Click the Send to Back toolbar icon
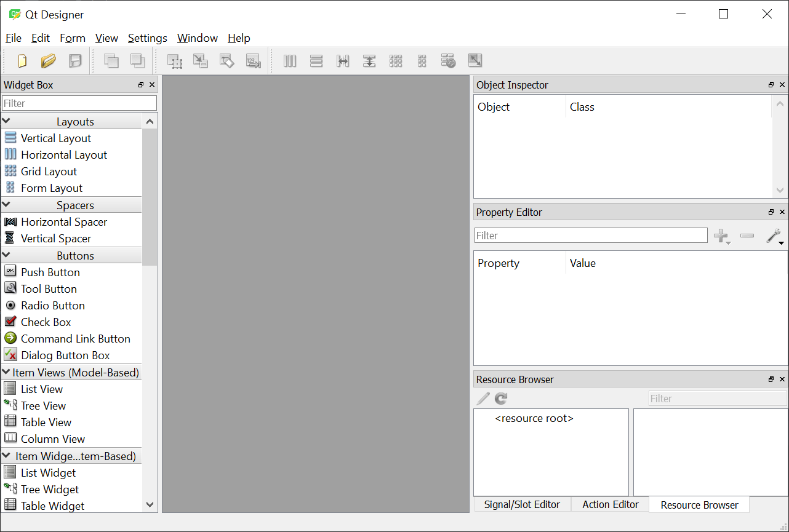 (111, 61)
